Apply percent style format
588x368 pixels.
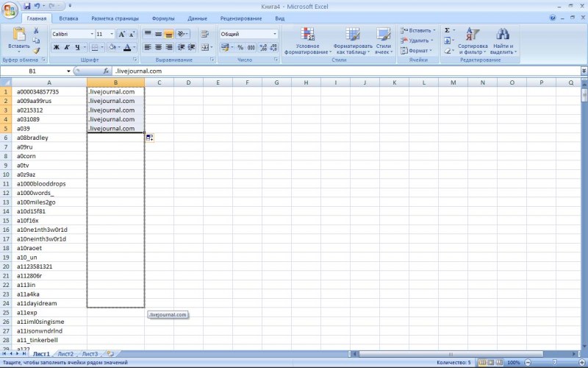click(240, 47)
